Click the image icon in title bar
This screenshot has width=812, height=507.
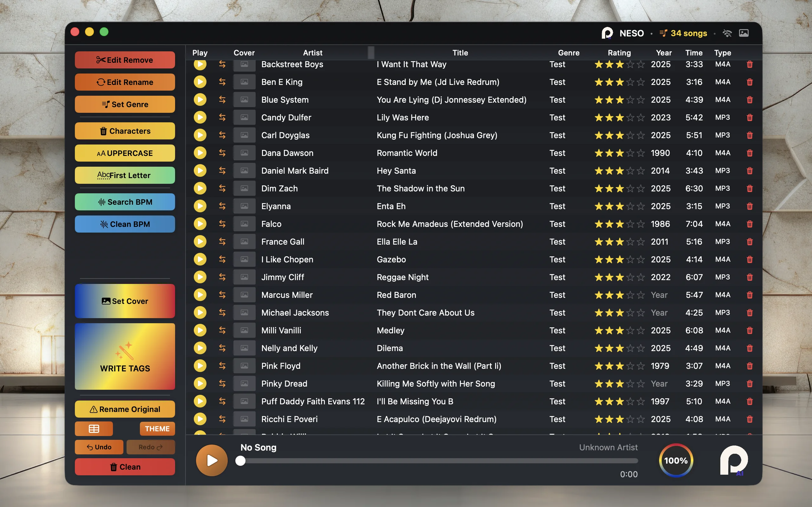[x=743, y=33]
